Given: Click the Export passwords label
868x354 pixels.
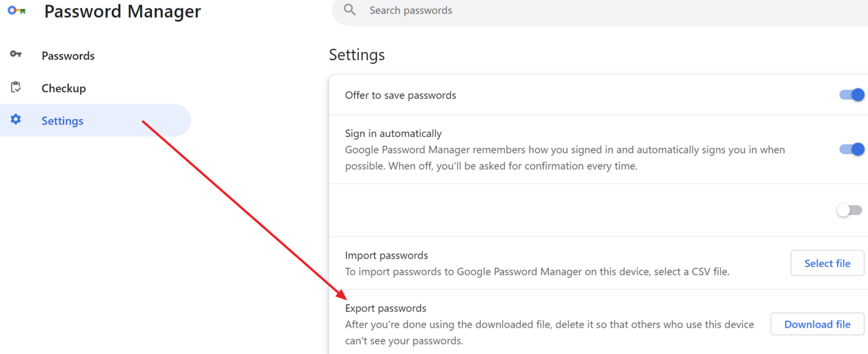Looking at the screenshot, I should click(385, 308).
